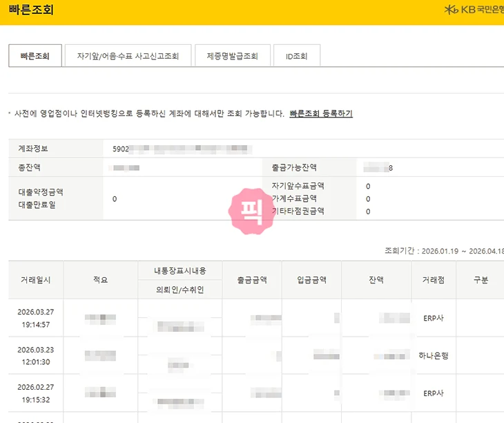The width and height of the screenshot is (504, 423).
Task: Click the 거래일시 column header
Action: pyautogui.click(x=36, y=280)
